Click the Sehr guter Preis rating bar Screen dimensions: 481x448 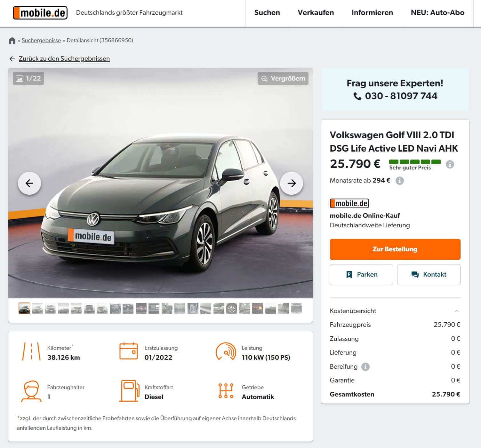[x=415, y=162]
